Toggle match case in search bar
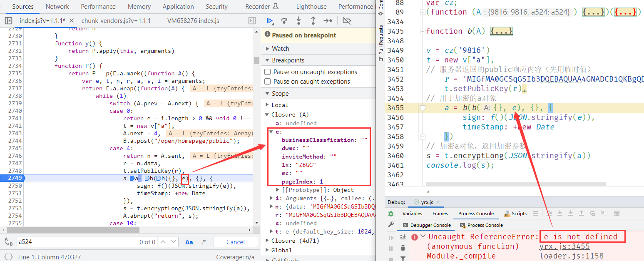 (189, 242)
